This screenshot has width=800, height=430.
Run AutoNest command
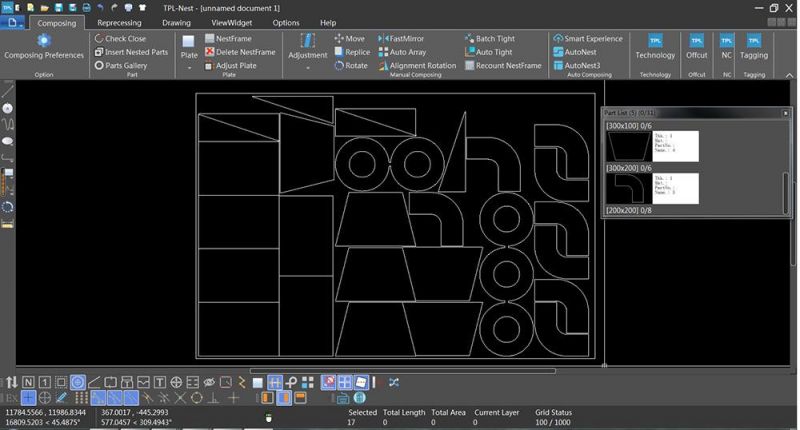pyautogui.click(x=575, y=52)
